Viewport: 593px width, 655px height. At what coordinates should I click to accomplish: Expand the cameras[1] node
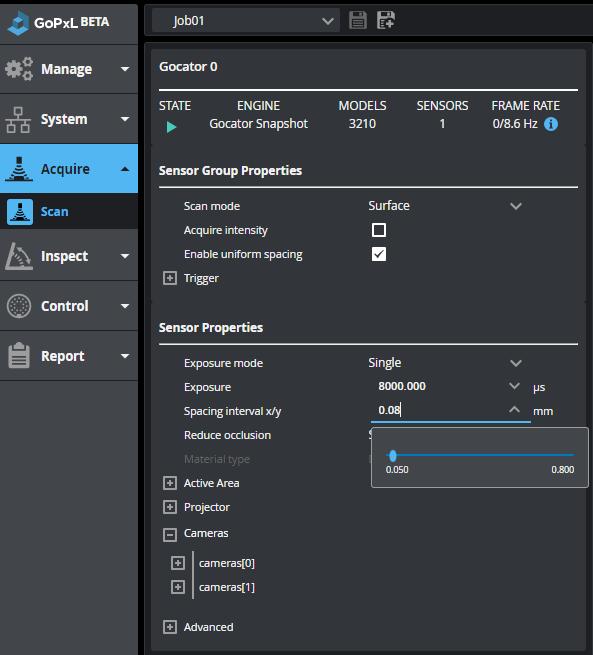178,587
